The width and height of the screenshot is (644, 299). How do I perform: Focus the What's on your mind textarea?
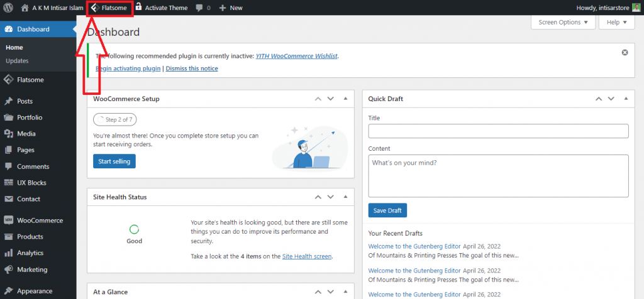(x=498, y=176)
